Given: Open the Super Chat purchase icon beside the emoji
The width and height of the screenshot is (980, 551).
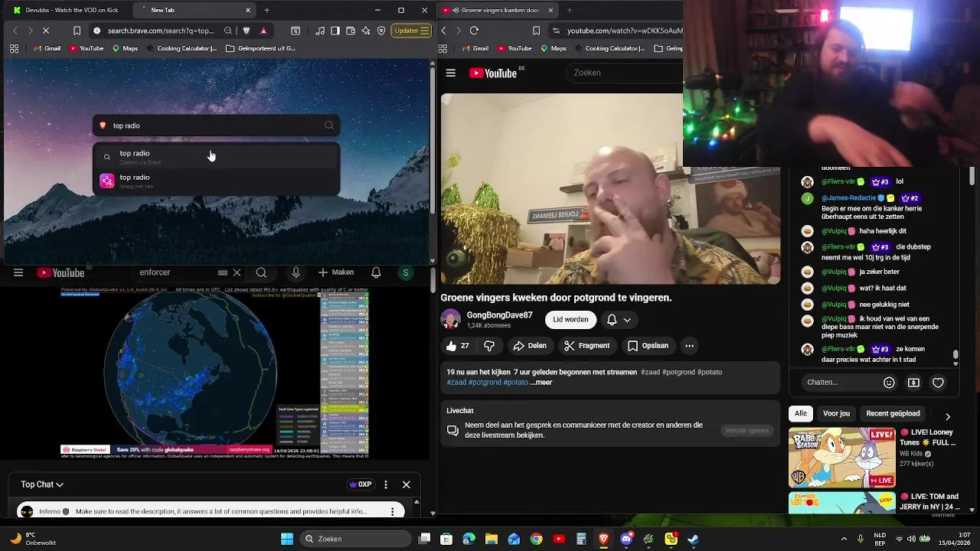Looking at the screenshot, I should click(x=913, y=383).
